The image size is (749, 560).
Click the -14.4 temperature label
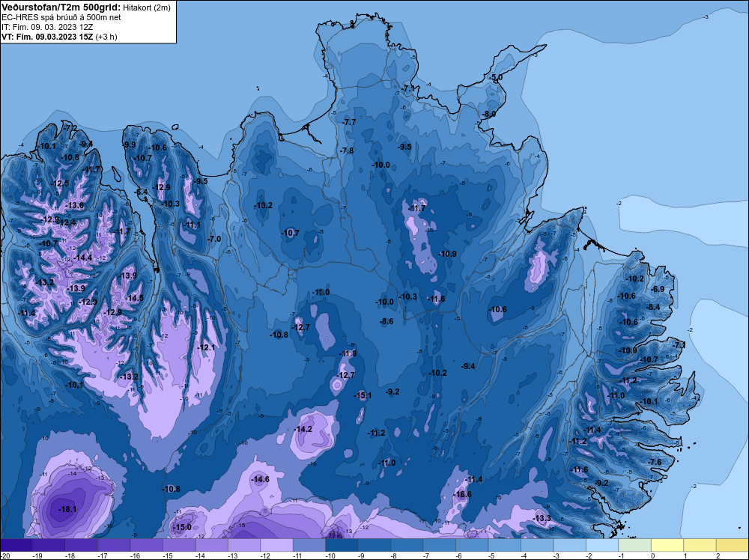point(83,258)
